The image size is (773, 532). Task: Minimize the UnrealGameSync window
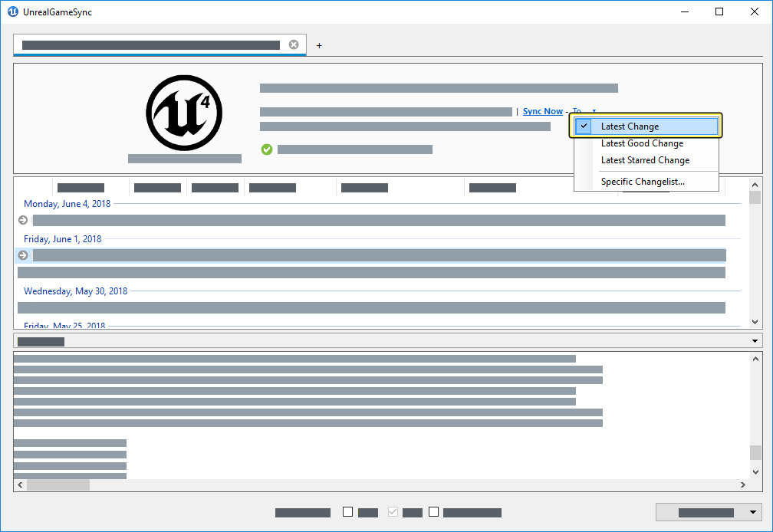coord(685,11)
